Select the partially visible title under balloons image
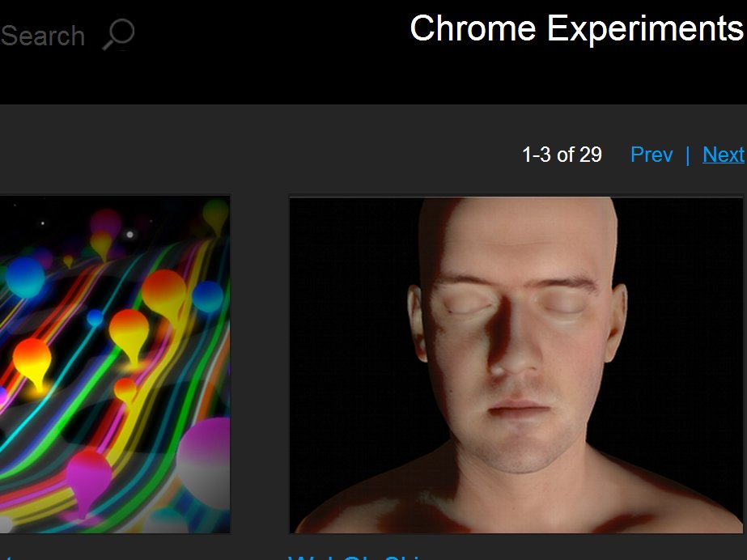The height and width of the screenshot is (560, 747). pyautogui.click(x=6, y=557)
